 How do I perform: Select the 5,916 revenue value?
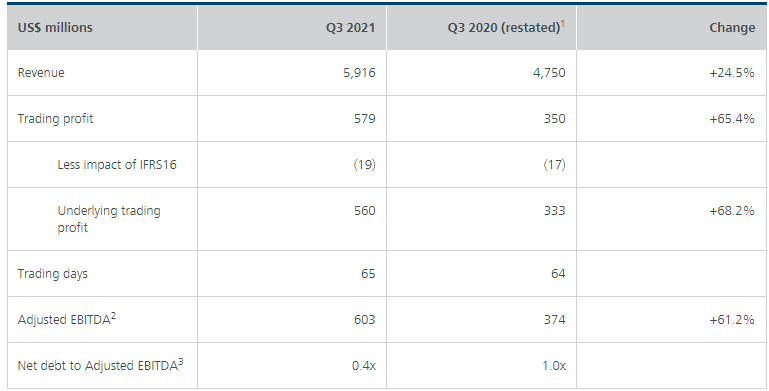(x=359, y=73)
